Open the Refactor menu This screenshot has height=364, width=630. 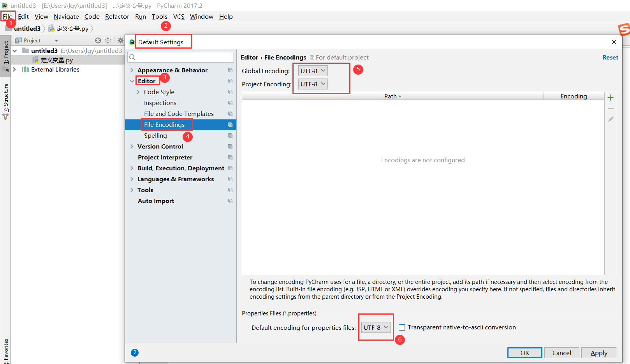pyautogui.click(x=117, y=16)
